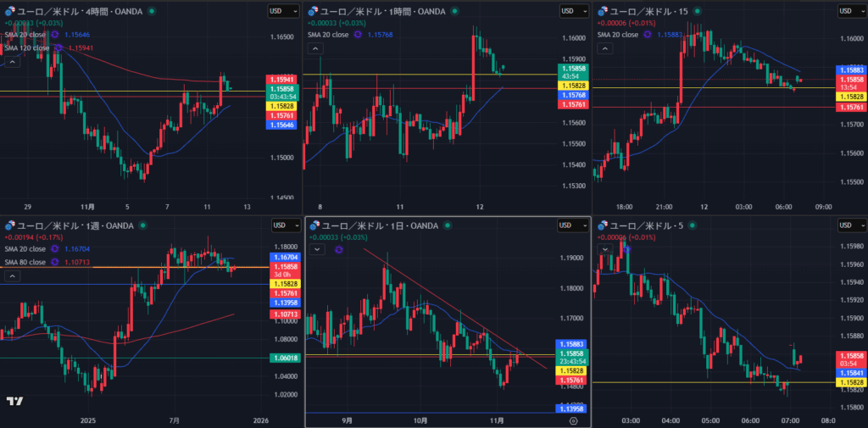The image size is (868, 428).
Task: Open time axis settings gear on daily chart
Action: click(574, 420)
